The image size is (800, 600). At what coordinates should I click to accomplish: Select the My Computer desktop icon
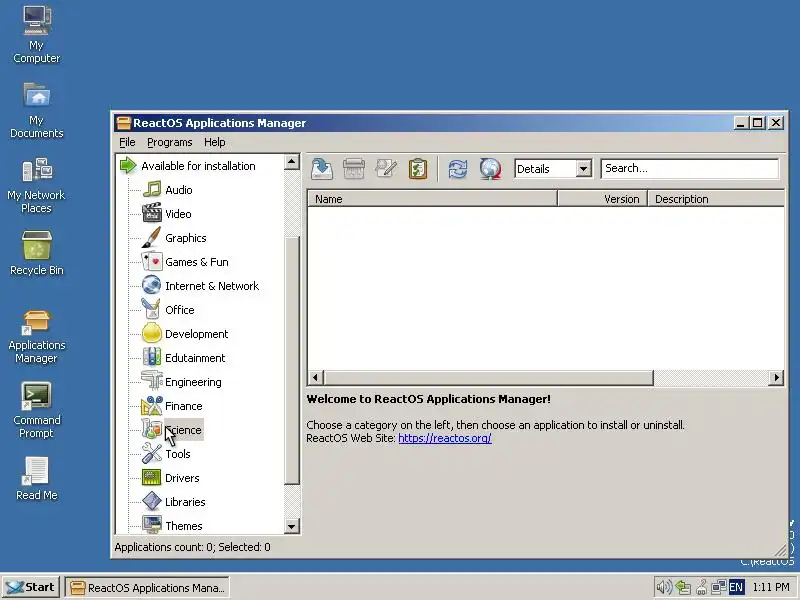[37, 35]
